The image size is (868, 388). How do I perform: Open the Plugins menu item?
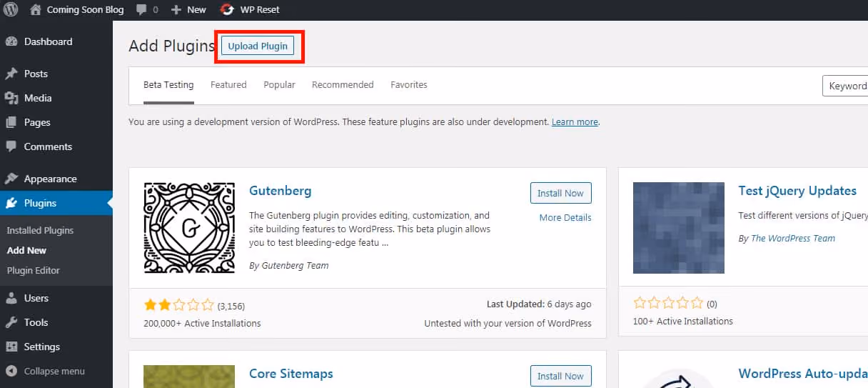[x=56, y=203]
